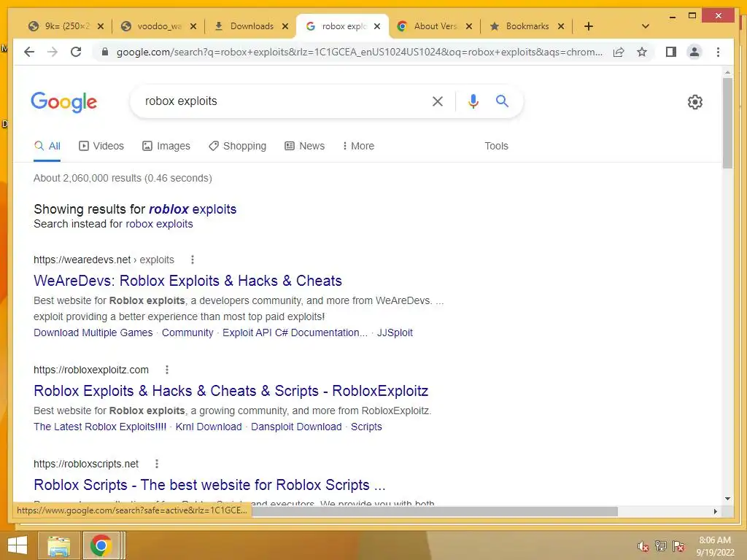Go back to the previous page

click(x=29, y=52)
